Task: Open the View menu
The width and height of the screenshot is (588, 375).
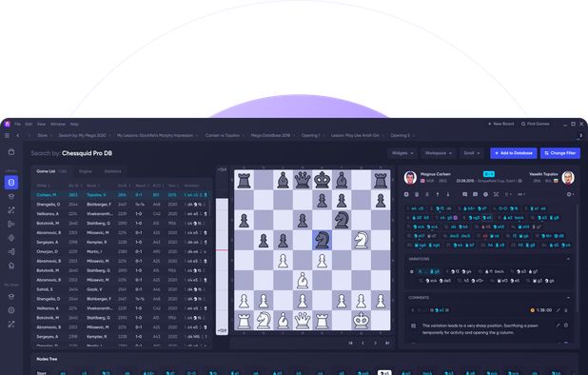Action: click(x=41, y=124)
